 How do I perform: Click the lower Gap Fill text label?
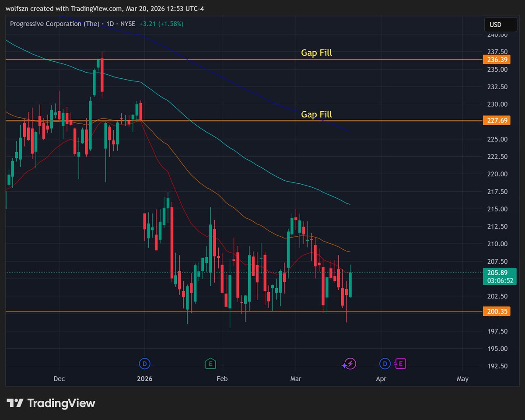tap(316, 114)
